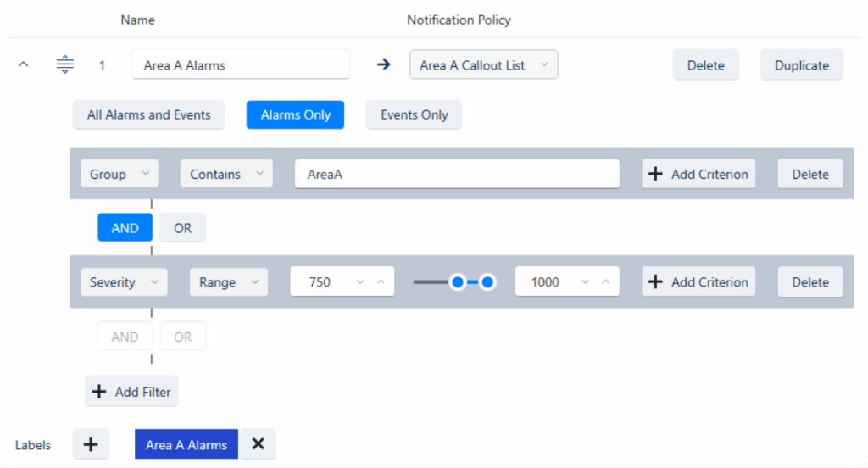Open the Area A Callout List dropdown
The width and height of the screenshot is (868, 468).
coord(483,65)
